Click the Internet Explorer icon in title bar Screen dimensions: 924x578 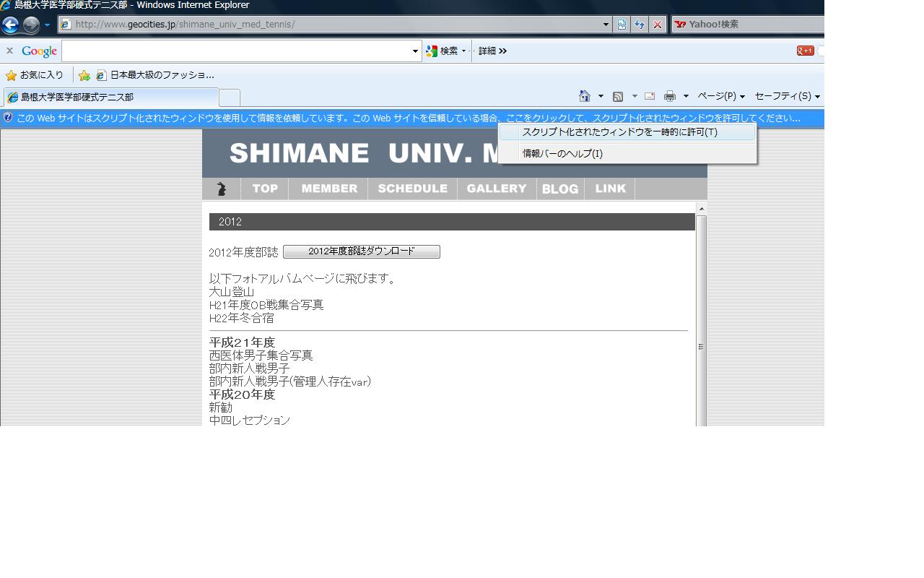pyautogui.click(x=6, y=5)
